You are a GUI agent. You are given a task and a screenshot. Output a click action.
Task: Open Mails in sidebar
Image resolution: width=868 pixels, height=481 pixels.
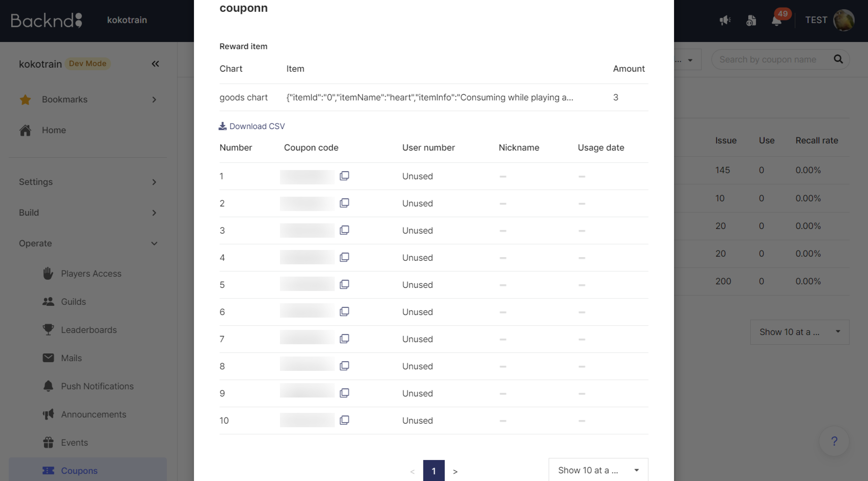coord(71,358)
